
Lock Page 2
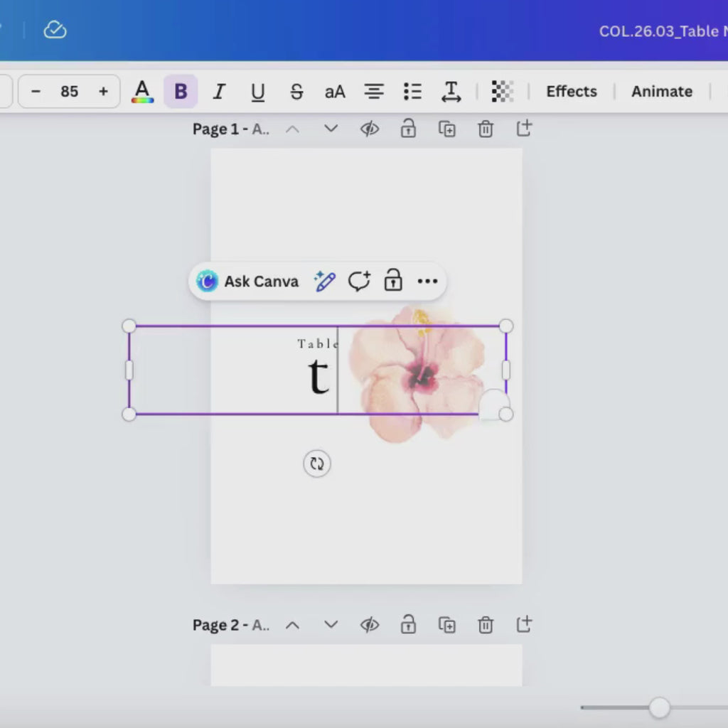pos(408,624)
